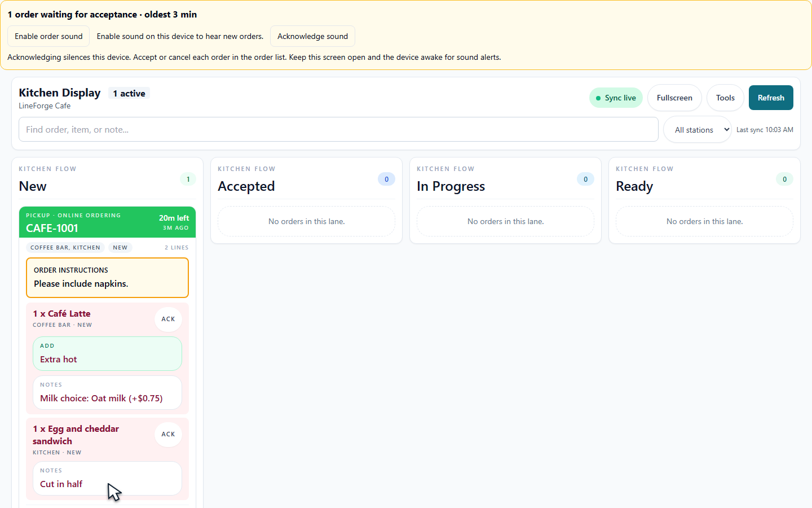Click the 'COFFEE BAR, KITCHEN' station tag
This screenshot has width=812, height=508.
pos(65,247)
